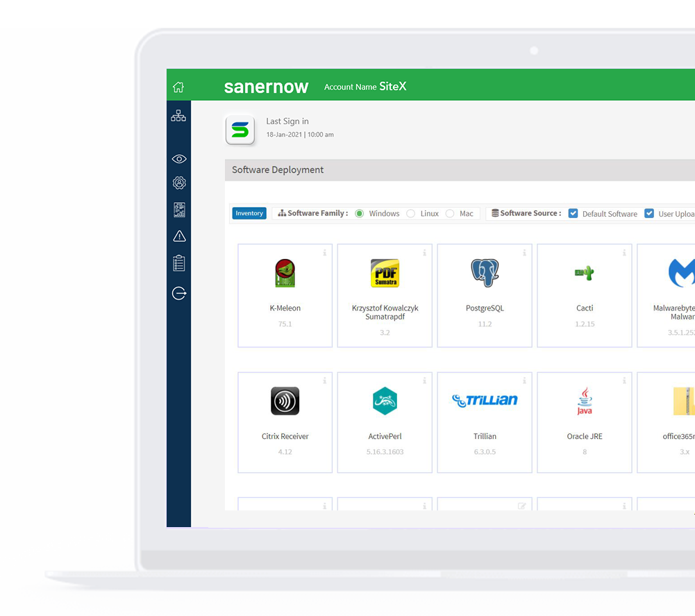
Task: Open the reports dashboard icon in sidebar
Action: (x=178, y=209)
